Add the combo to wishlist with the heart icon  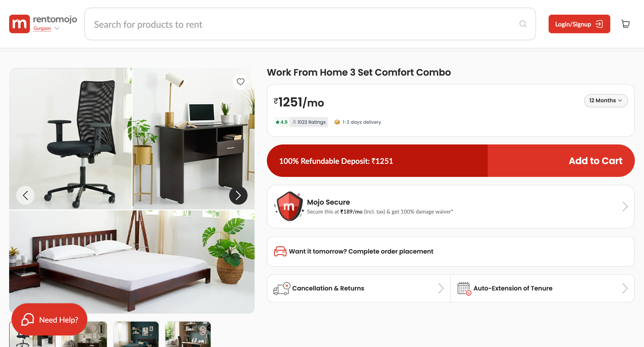240,82
